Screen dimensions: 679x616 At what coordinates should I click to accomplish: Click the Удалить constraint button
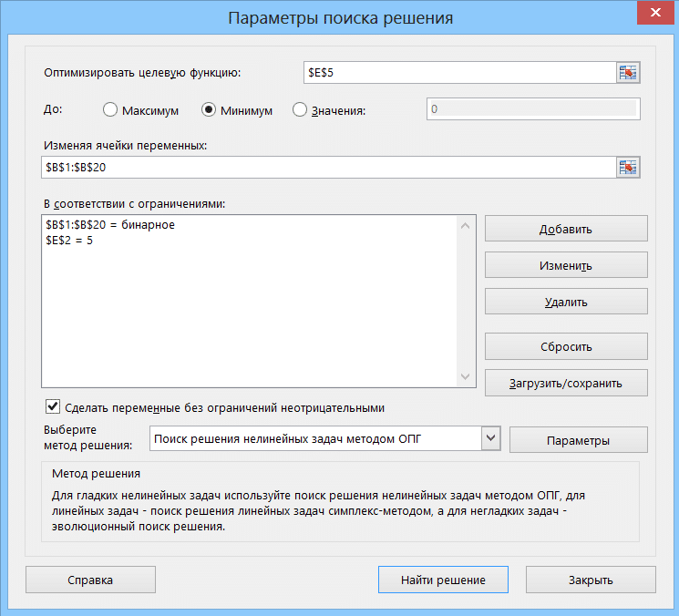[566, 302]
